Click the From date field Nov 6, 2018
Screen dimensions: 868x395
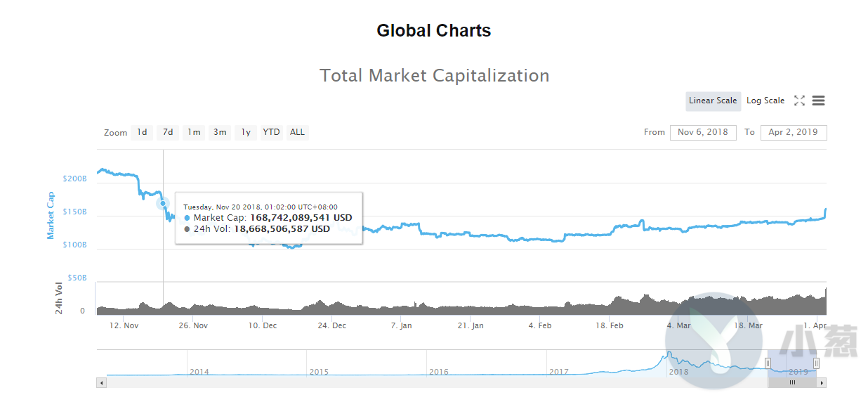point(703,132)
